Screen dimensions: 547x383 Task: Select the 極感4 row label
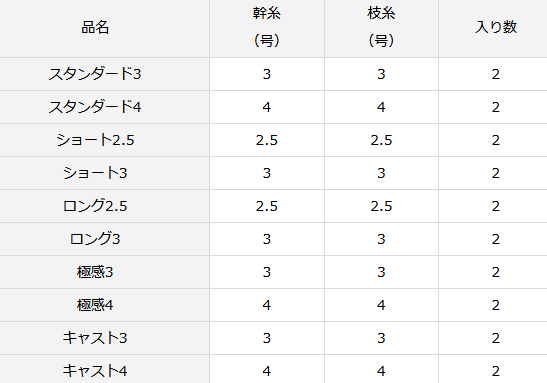(x=95, y=305)
